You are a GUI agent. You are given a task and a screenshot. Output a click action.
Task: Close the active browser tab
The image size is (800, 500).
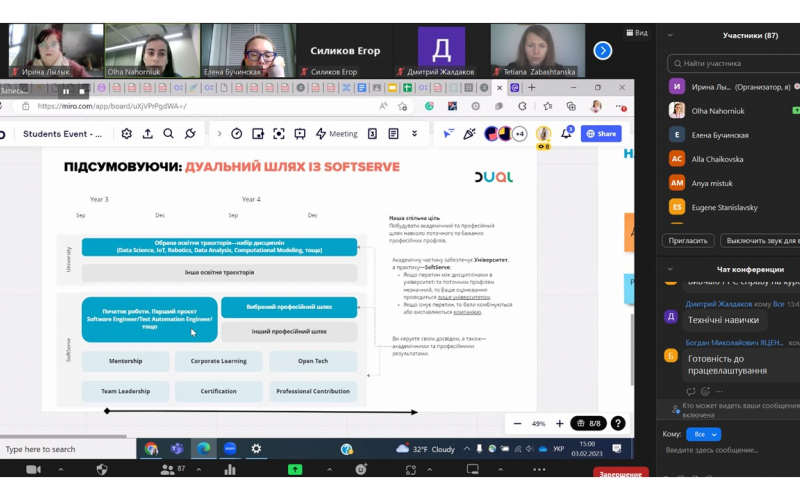(x=499, y=88)
